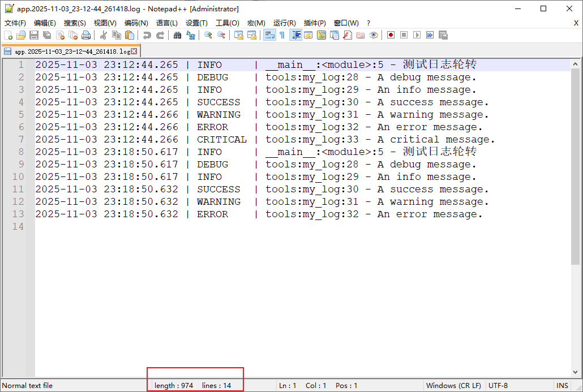The height and width of the screenshot is (392, 583).
Task: Open the 设置(T) menu
Action: pyautogui.click(x=196, y=23)
